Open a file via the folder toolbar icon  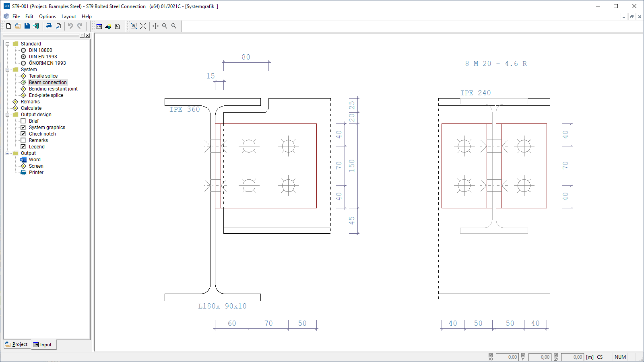coord(18,26)
